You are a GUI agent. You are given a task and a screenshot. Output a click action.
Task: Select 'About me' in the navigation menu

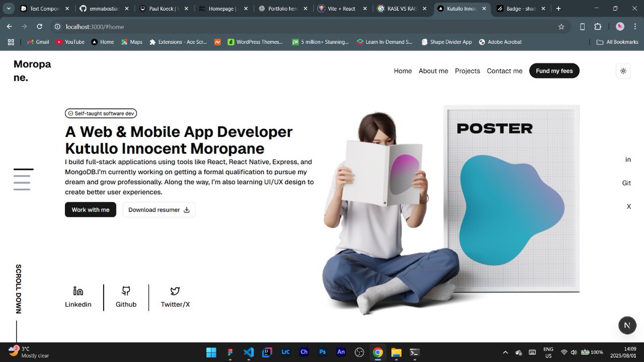click(x=433, y=70)
